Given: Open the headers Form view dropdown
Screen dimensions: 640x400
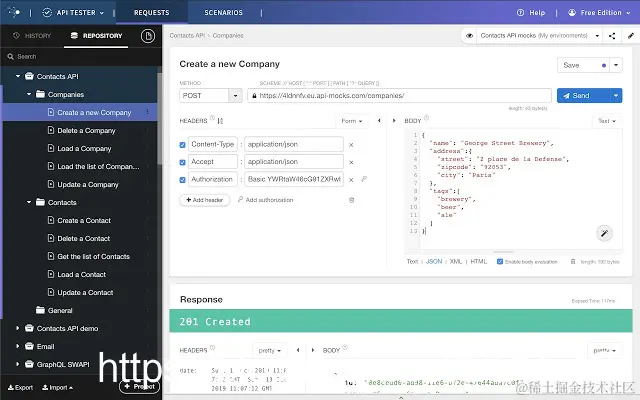Looking at the screenshot, I should pos(351,121).
